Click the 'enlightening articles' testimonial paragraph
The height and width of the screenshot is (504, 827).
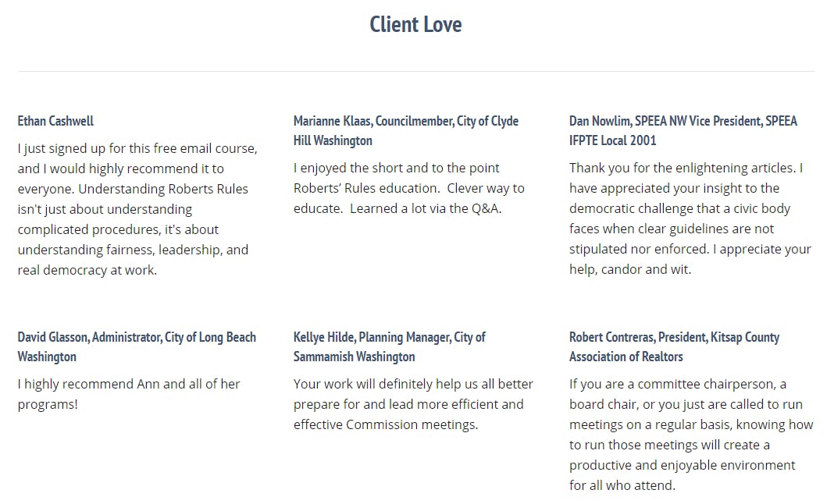tap(690, 218)
